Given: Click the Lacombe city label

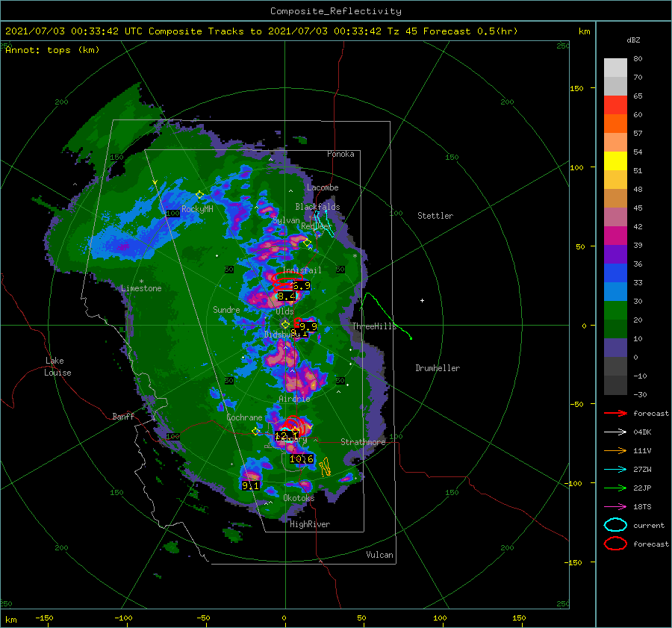Looking at the screenshot, I should 323,187.
